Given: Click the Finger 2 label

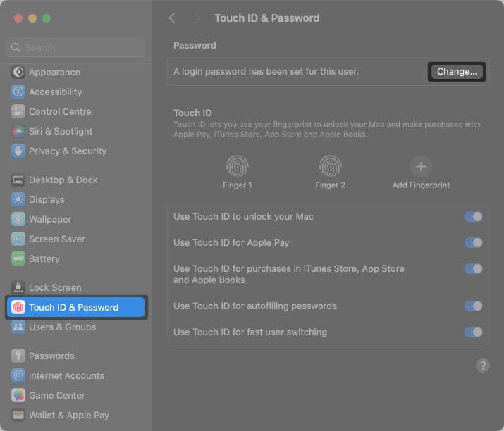Looking at the screenshot, I should point(330,185).
